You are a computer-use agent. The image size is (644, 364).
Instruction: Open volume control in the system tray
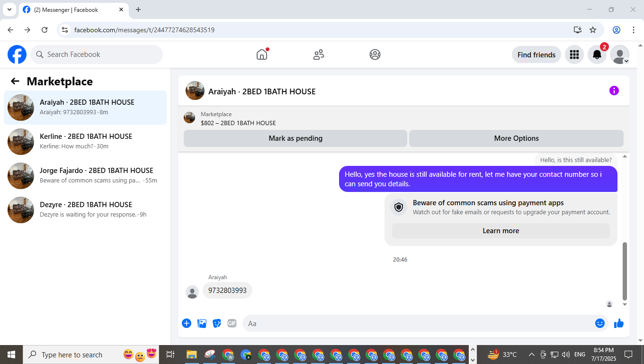566,355
